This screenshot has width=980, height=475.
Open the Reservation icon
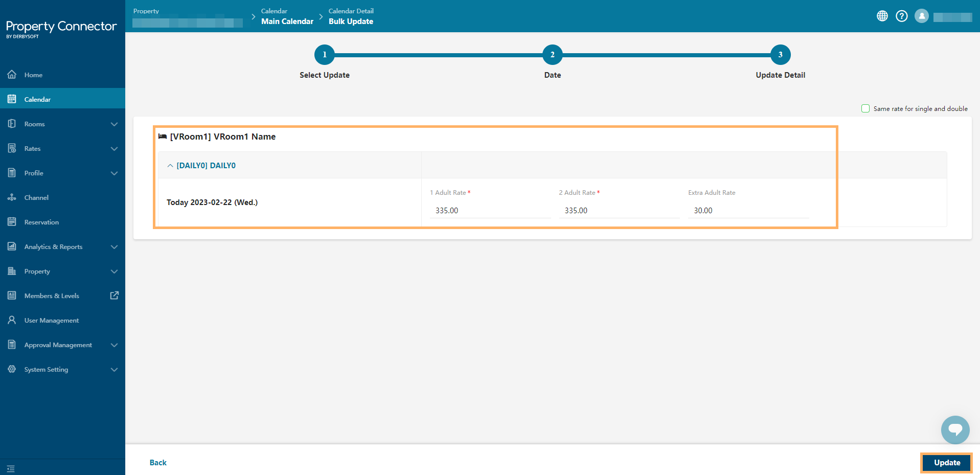[x=12, y=222]
